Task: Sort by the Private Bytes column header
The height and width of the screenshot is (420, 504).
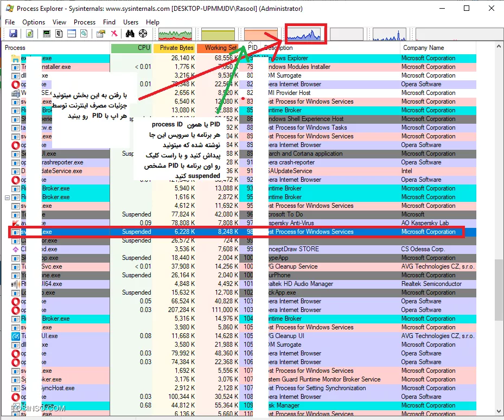Action: click(174, 48)
